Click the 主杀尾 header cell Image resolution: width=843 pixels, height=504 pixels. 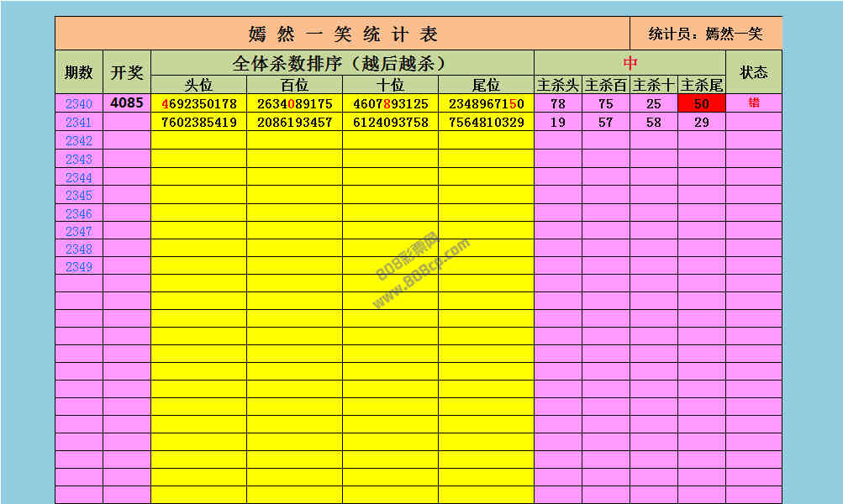point(702,85)
